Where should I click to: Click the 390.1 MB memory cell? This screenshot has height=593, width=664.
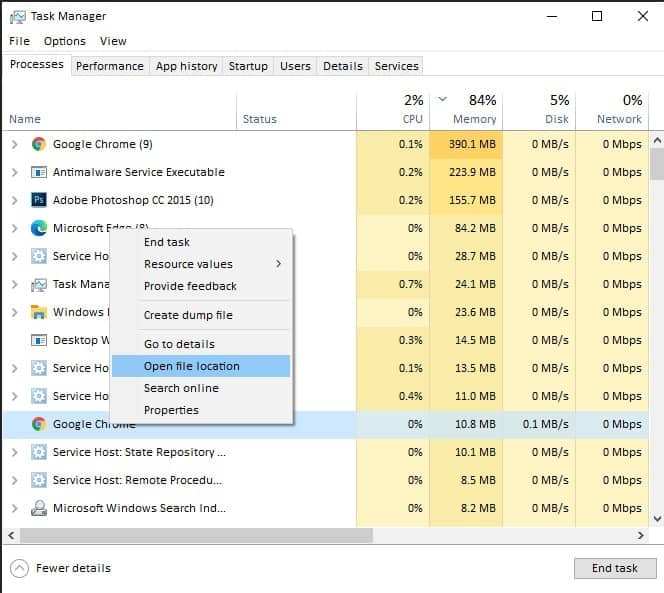466,144
